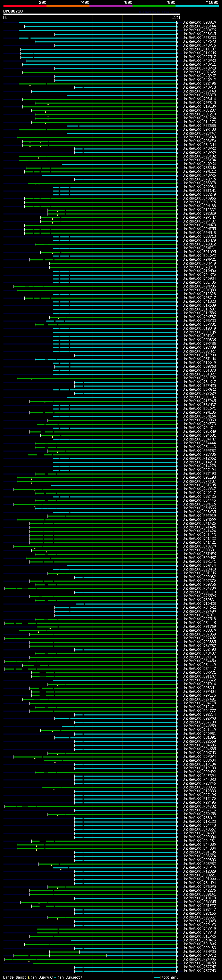
Task: Select the UniRef100_B7FHZ5 label
Action: coord(199,386)
